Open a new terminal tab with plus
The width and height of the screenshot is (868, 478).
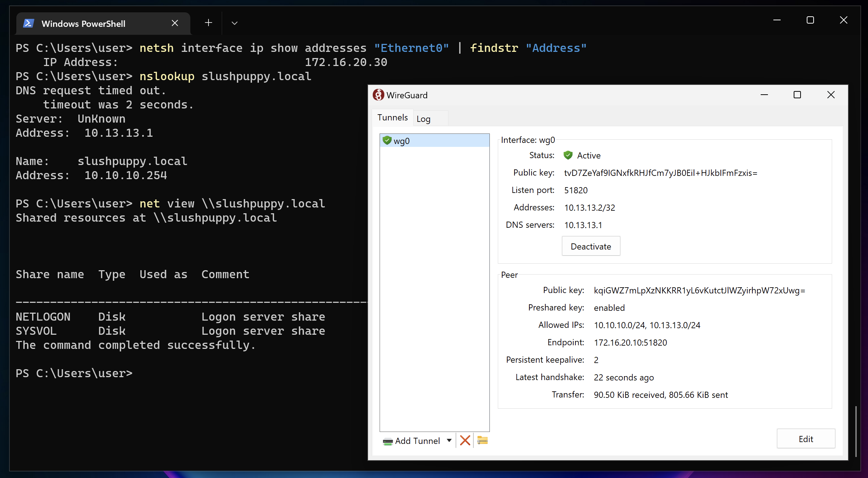coord(208,23)
